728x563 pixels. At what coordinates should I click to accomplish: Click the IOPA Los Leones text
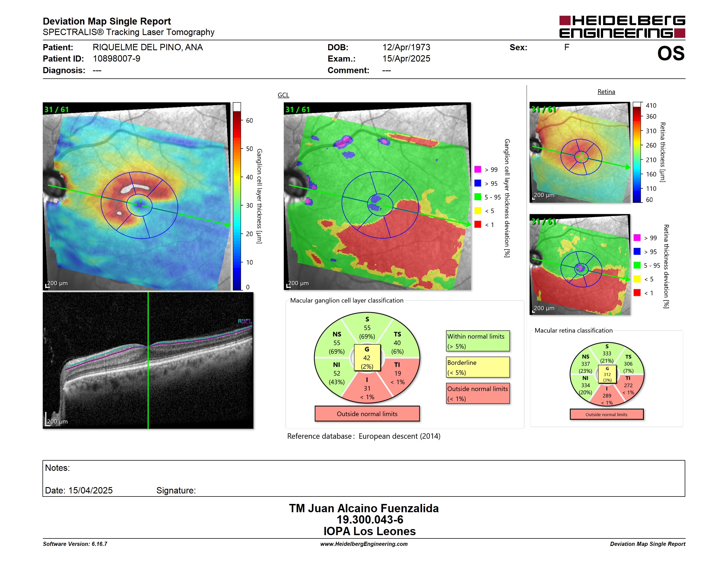coord(369,531)
